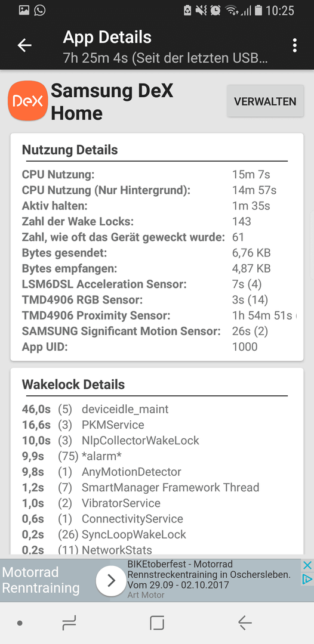Tap the back arrow in header

[x=24, y=45]
